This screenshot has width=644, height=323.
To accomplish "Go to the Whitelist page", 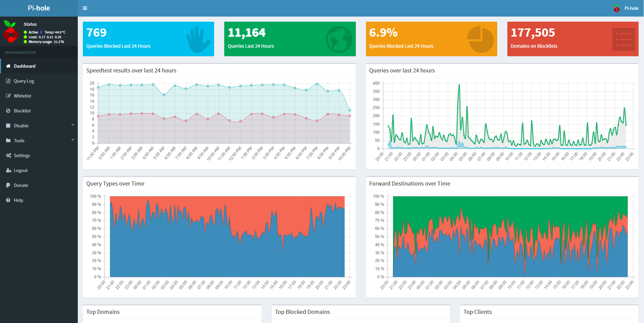I will click(39, 96).
